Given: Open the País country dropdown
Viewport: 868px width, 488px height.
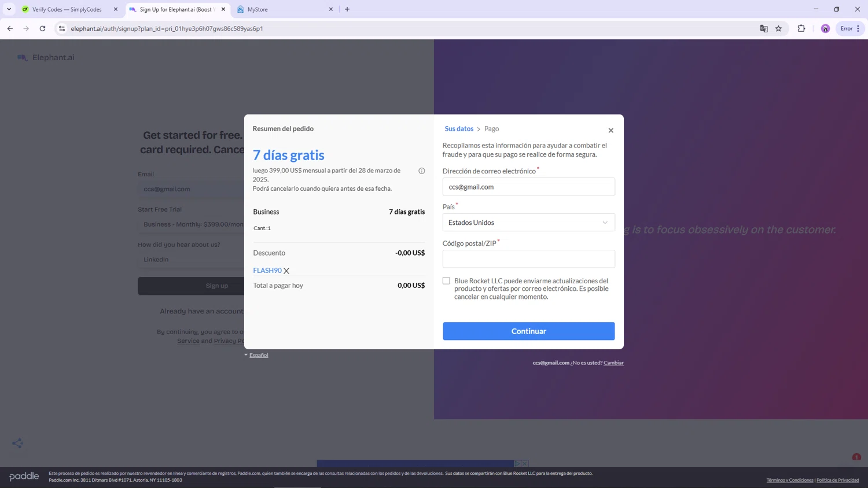Looking at the screenshot, I should pyautogui.click(x=529, y=223).
